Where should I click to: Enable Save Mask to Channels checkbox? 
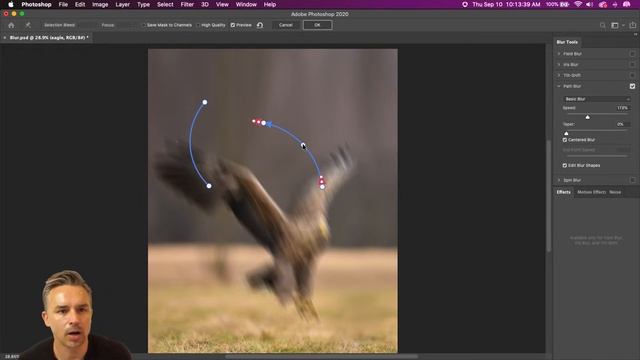point(143,25)
